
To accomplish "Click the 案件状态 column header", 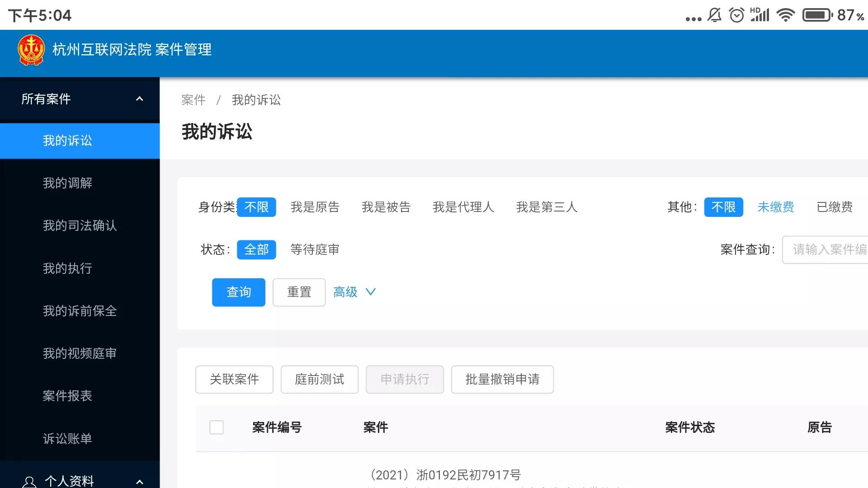I will tap(690, 427).
